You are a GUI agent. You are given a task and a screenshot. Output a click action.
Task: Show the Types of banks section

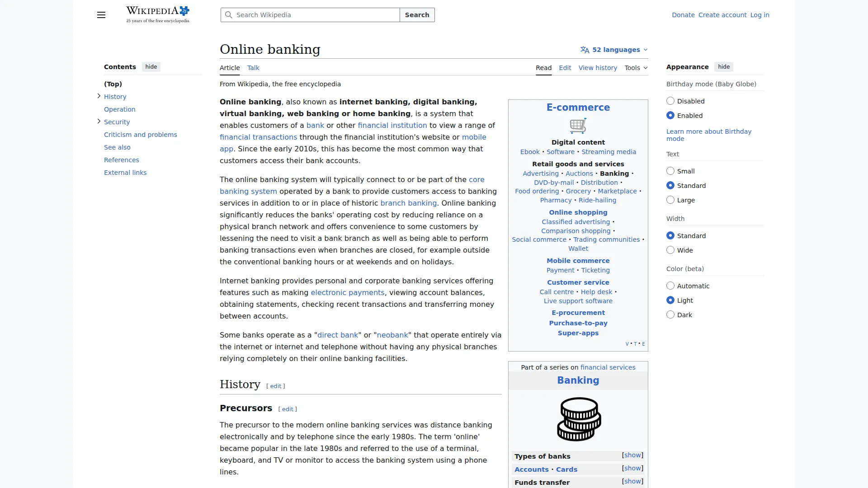click(632, 455)
